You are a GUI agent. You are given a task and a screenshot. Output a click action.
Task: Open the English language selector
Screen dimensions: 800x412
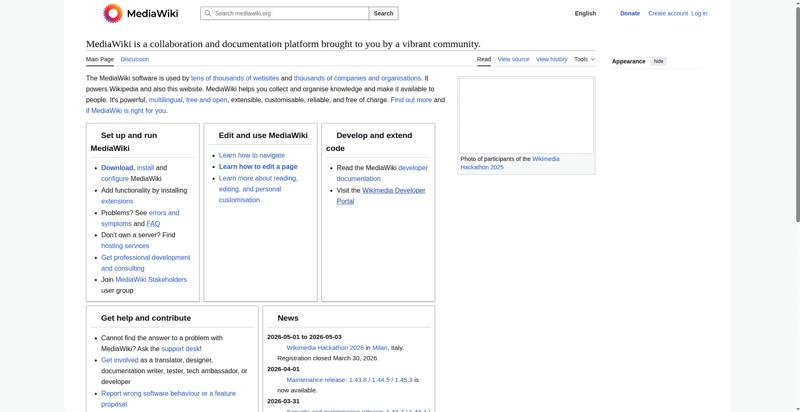point(585,14)
